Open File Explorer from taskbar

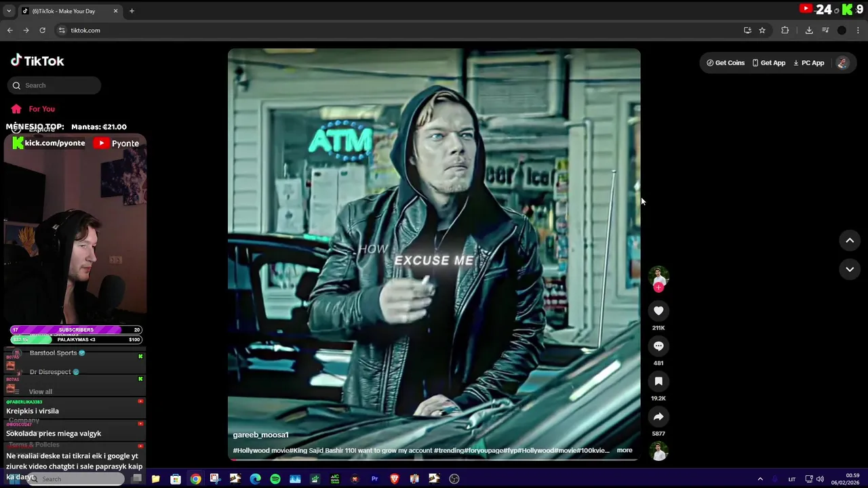155,479
